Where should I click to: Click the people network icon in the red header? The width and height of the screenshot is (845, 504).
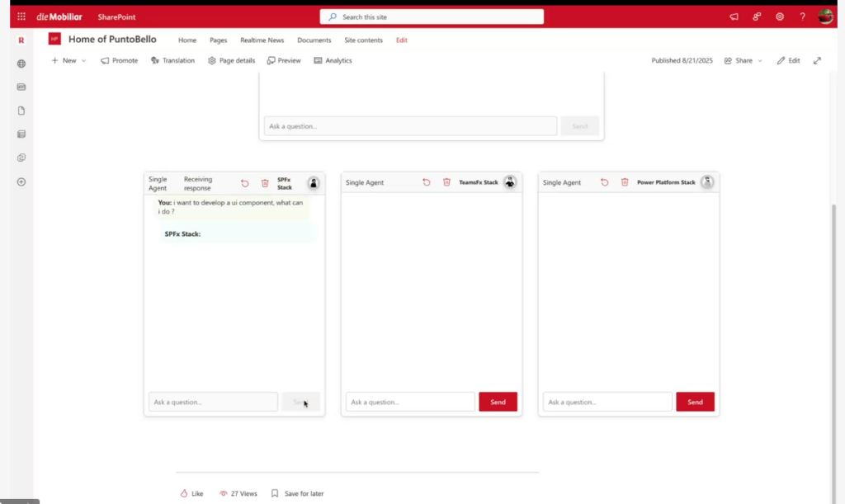coord(758,16)
